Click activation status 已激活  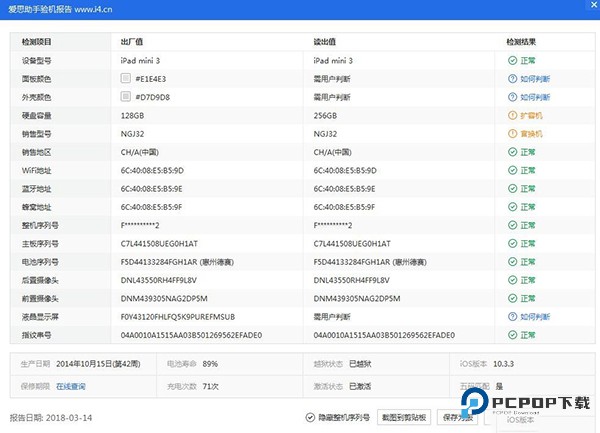(360, 386)
